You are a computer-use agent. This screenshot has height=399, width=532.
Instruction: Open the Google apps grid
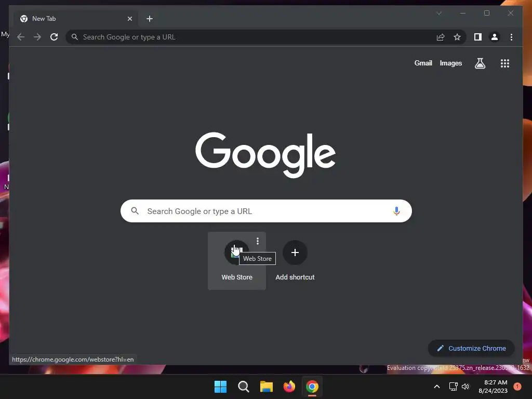point(505,63)
